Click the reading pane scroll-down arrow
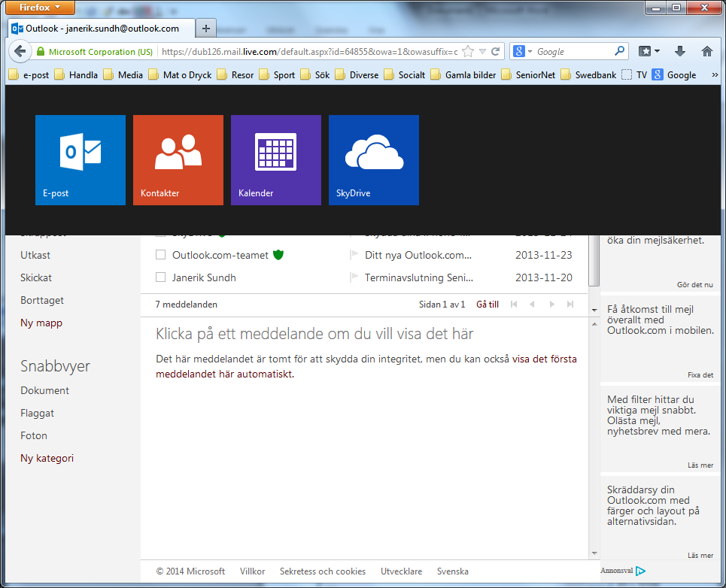 point(594,553)
